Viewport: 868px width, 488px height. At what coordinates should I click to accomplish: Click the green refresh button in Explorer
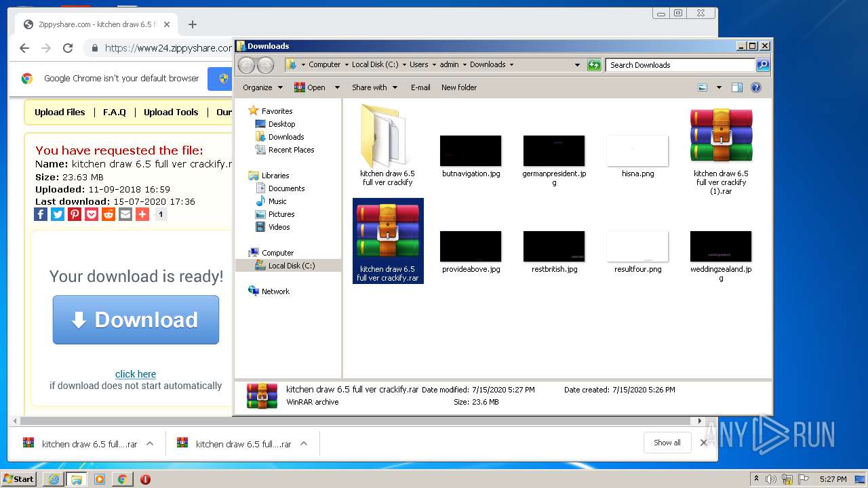[594, 65]
